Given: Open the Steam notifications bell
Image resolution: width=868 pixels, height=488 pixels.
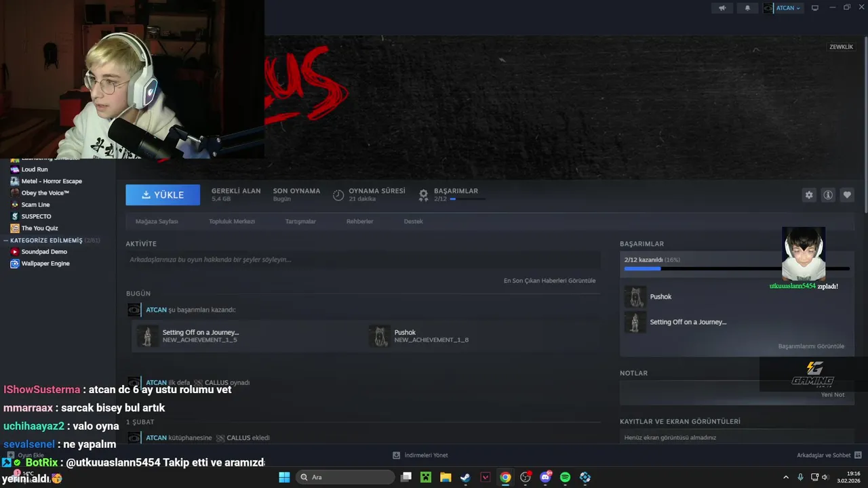Looking at the screenshot, I should [748, 8].
